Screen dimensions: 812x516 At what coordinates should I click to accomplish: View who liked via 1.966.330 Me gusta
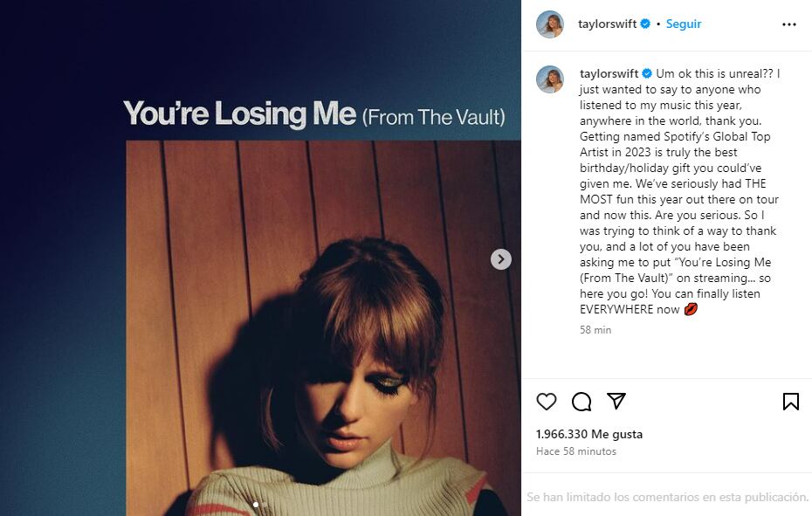[589, 434]
